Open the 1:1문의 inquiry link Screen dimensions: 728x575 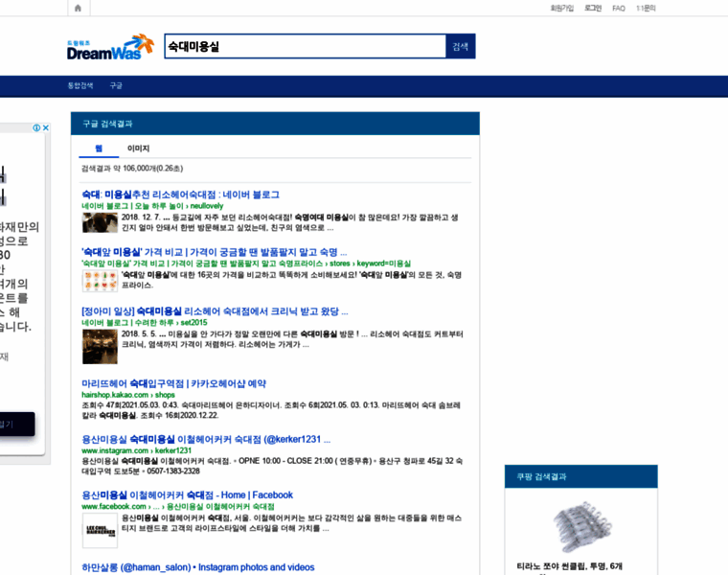click(646, 8)
